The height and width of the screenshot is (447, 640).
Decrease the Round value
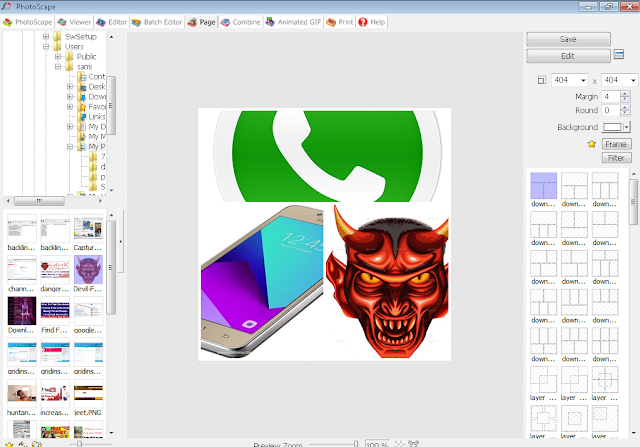[x=624, y=113]
